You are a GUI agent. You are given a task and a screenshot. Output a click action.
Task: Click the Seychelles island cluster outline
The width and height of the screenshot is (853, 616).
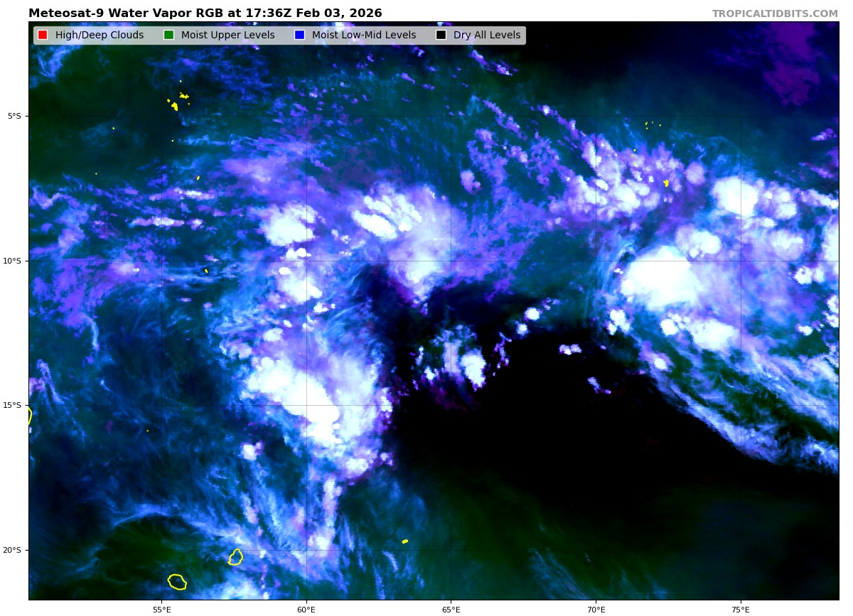click(174, 106)
